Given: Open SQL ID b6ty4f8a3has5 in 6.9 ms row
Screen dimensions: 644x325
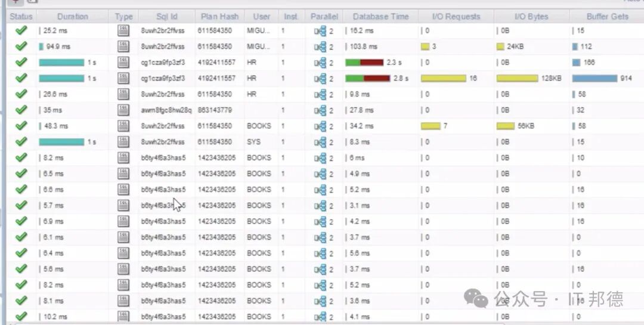Looking at the screenshot, I should pos(163,221).
